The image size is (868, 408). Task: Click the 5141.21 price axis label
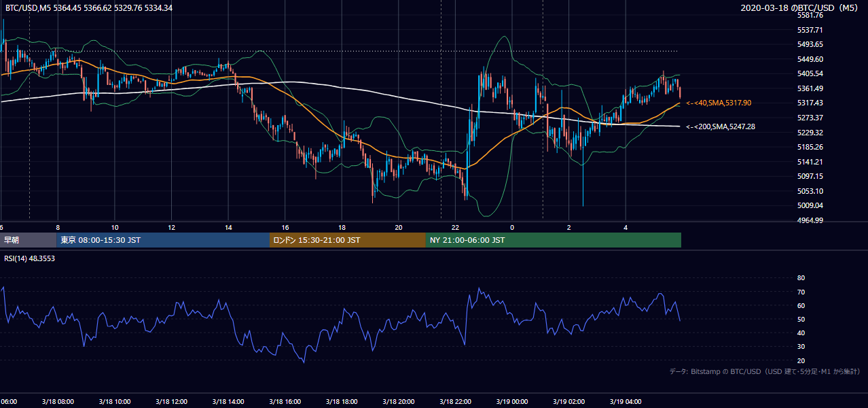tap(810, 162)
